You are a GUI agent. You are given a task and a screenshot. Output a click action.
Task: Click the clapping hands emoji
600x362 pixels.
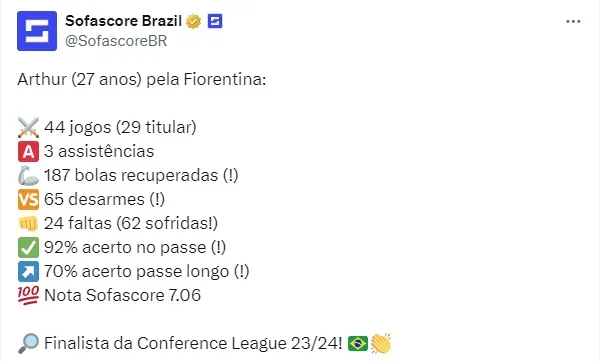click(381, 343)
